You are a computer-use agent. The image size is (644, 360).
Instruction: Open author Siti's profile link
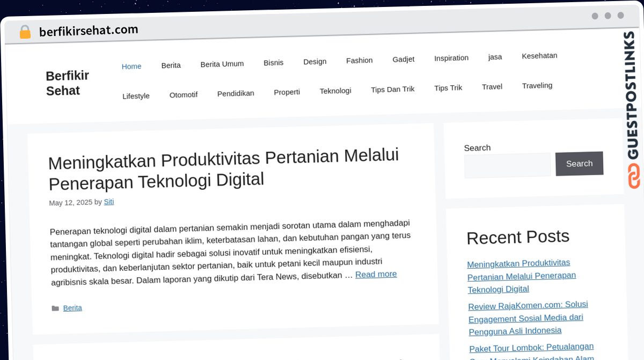[x=109, y=202]
